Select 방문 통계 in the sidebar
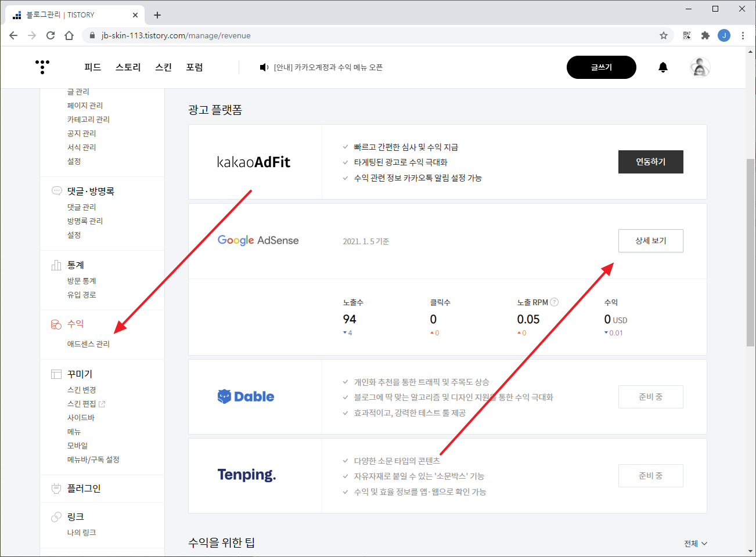756x557 pixels. pyautogui.click(x=82, y=281)
